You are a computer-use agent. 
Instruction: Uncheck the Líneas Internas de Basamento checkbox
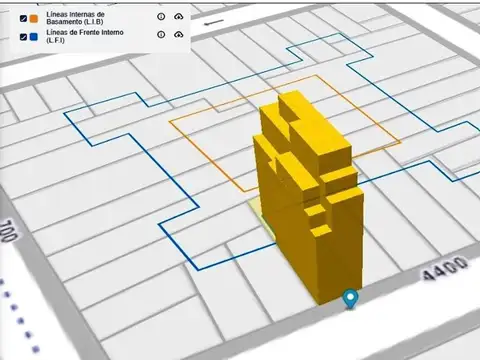click(x=23, y=18)
